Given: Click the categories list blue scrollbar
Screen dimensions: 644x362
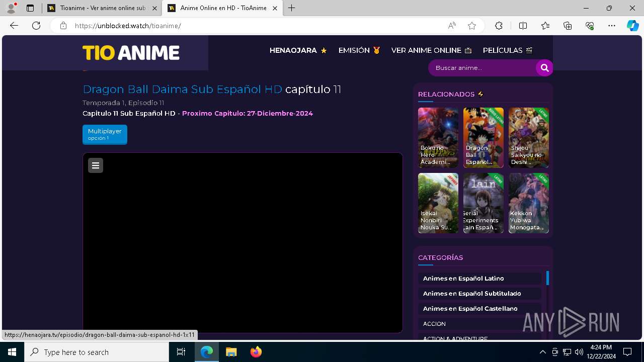Looking at the screenshot, I should [x=547, y=278].
